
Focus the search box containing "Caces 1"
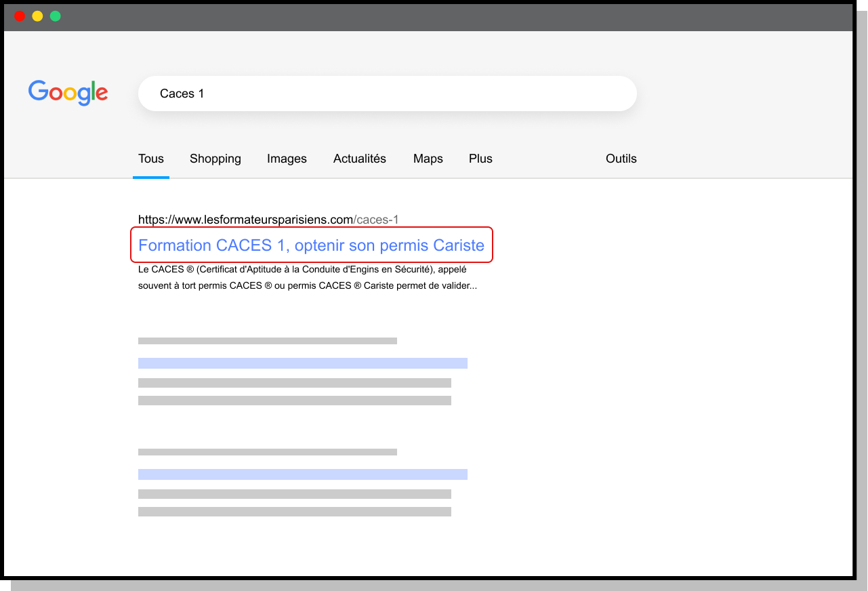387,94
